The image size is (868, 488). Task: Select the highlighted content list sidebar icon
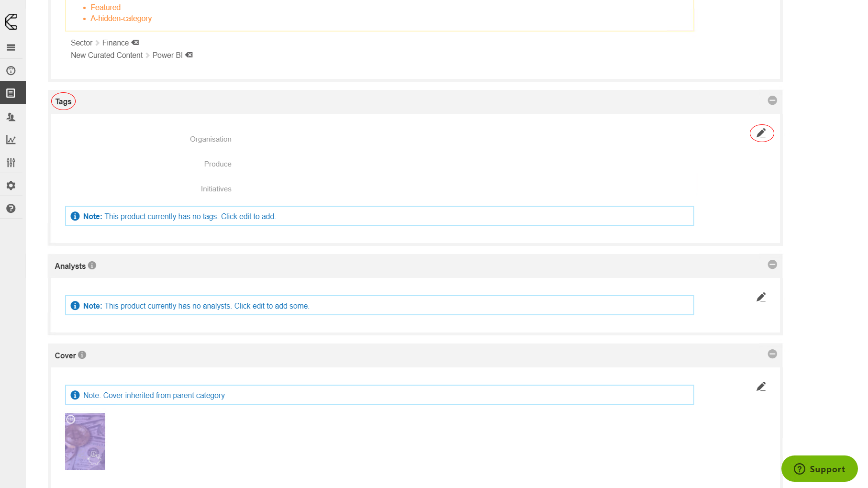pyautogui.click(x=11, y=93)
